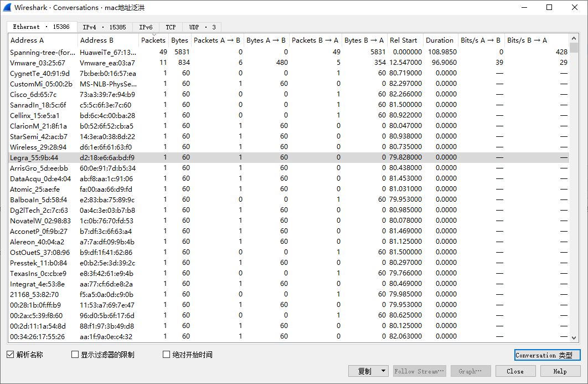Select the Alereon_40:04:a2 row

288,242
